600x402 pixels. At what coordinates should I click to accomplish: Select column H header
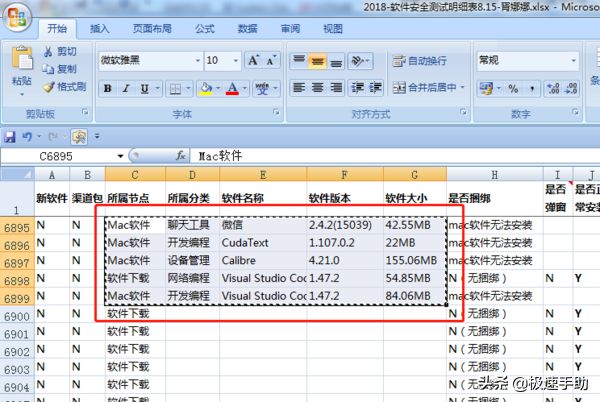pos(495,175)
